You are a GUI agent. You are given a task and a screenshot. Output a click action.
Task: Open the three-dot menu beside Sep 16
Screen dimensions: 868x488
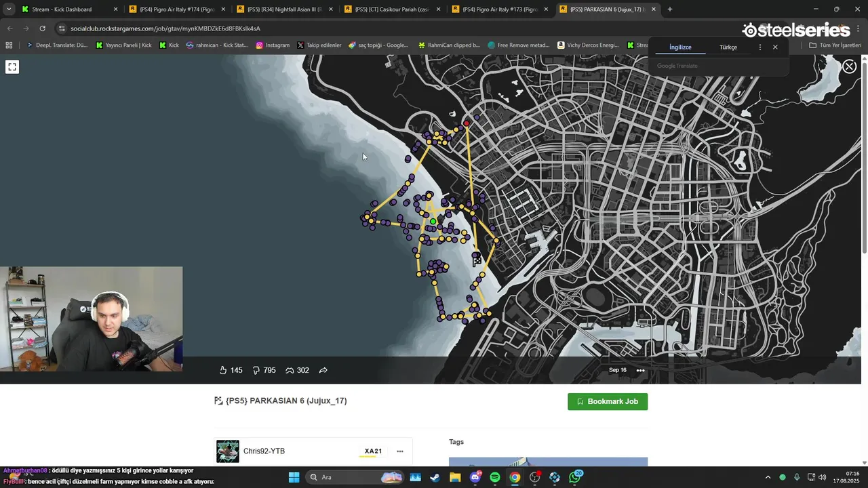coord(640,370)
